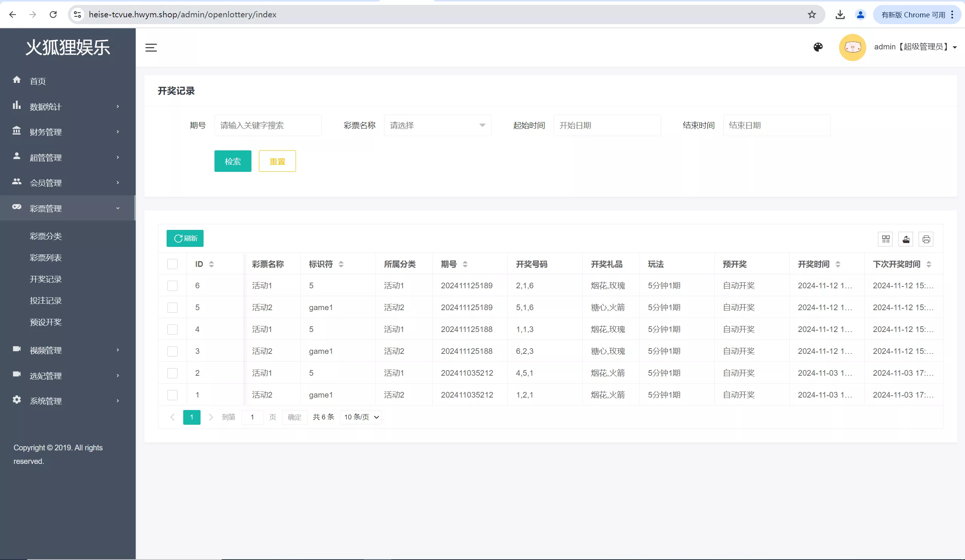965x560 pixels.
Task: Open the 彩票名称 please-select dropdown
Action: point(437,125)
